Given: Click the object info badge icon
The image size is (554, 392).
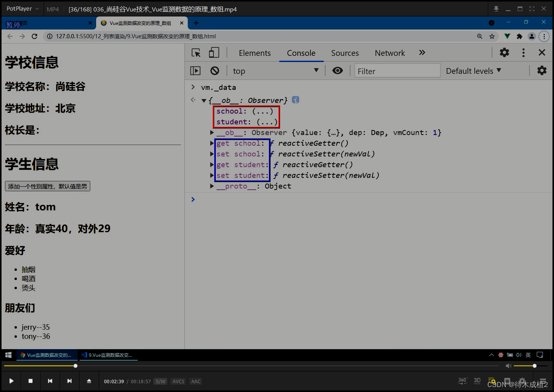Looking at the screenshot, I should [x=295, y=100].
